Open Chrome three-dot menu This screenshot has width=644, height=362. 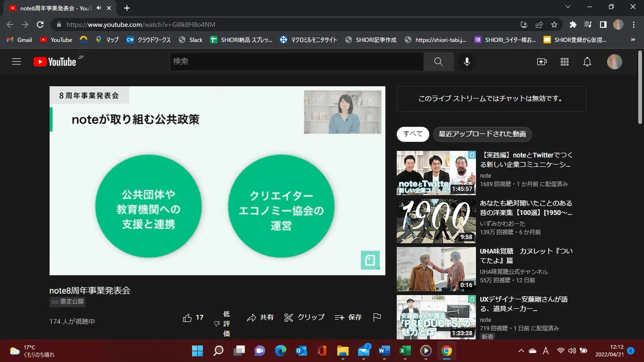634,25
